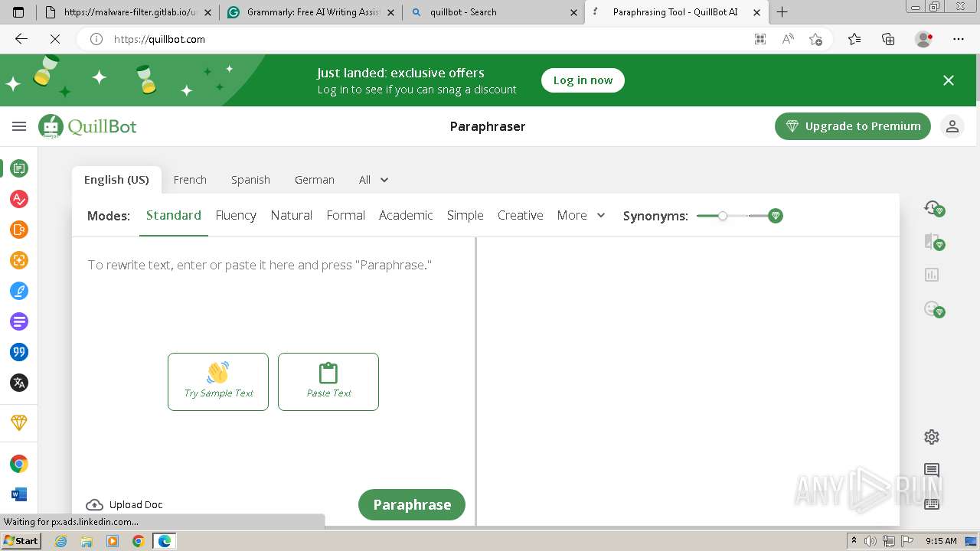Image resolution: width=980 pixels, height=551 pixels.
Task: Open the Tone insights smiley icon
Action: point(933,308)
